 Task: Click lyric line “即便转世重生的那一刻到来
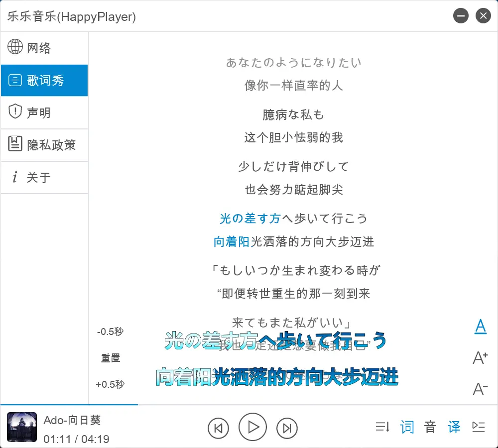[x=293, y=293]
